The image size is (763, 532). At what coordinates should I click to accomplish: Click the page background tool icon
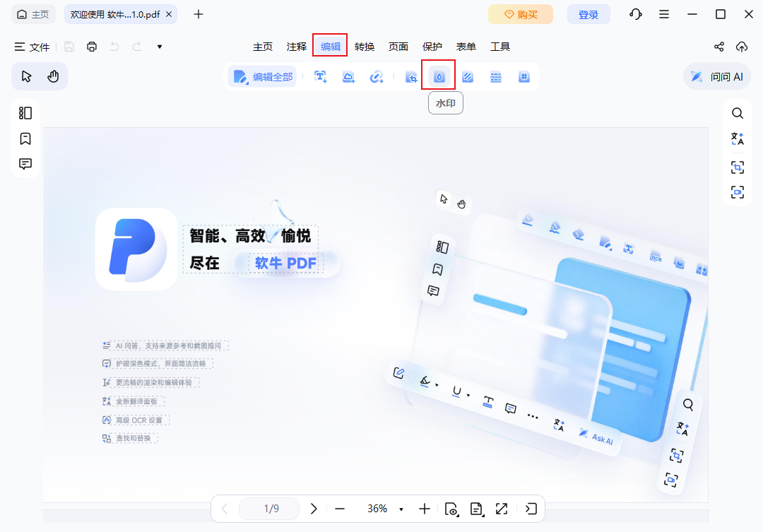coord(468,76)
